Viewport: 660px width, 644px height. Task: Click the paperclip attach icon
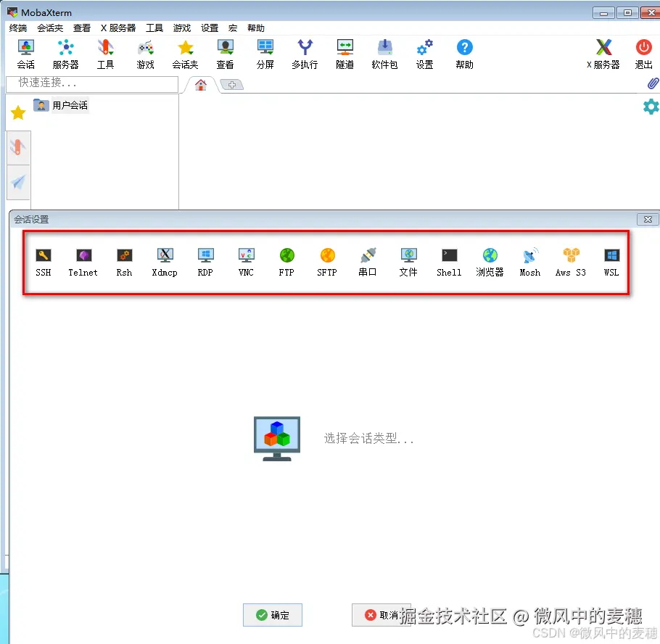(x=653, y=83)
